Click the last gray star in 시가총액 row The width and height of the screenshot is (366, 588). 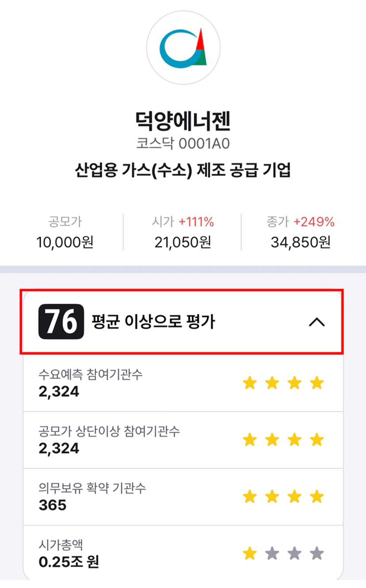click(x=317, y=553)
